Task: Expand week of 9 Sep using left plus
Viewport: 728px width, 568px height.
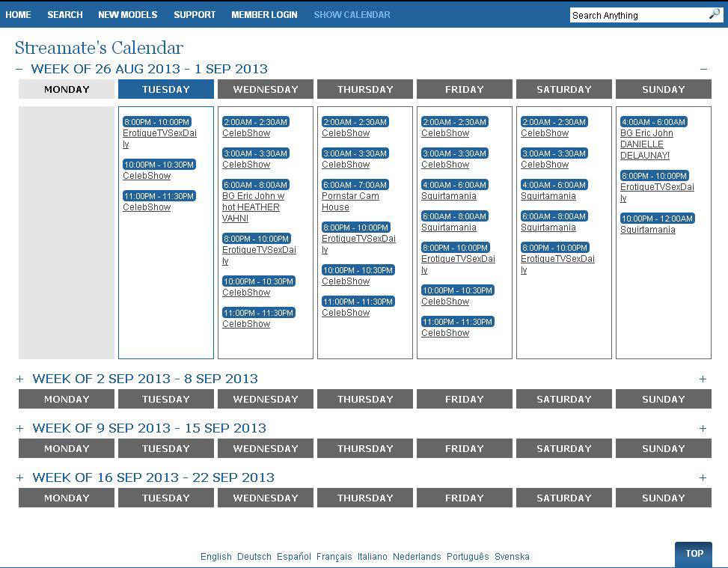Action: click(19, 428)
